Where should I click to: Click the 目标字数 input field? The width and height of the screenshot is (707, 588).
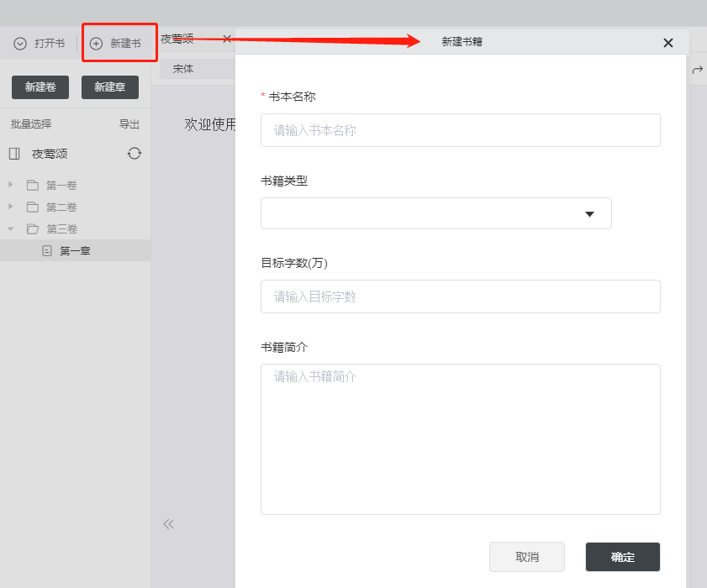461,297
